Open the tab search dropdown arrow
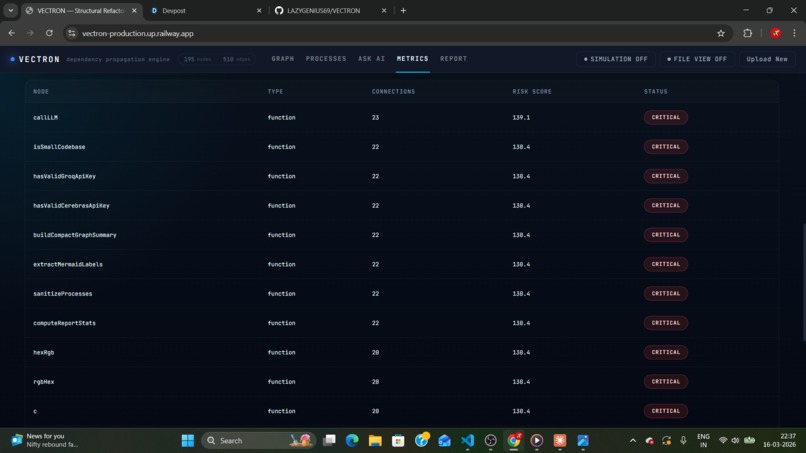Image resolution: width=806 pixels, height=453 pixels. coord(10,10)
